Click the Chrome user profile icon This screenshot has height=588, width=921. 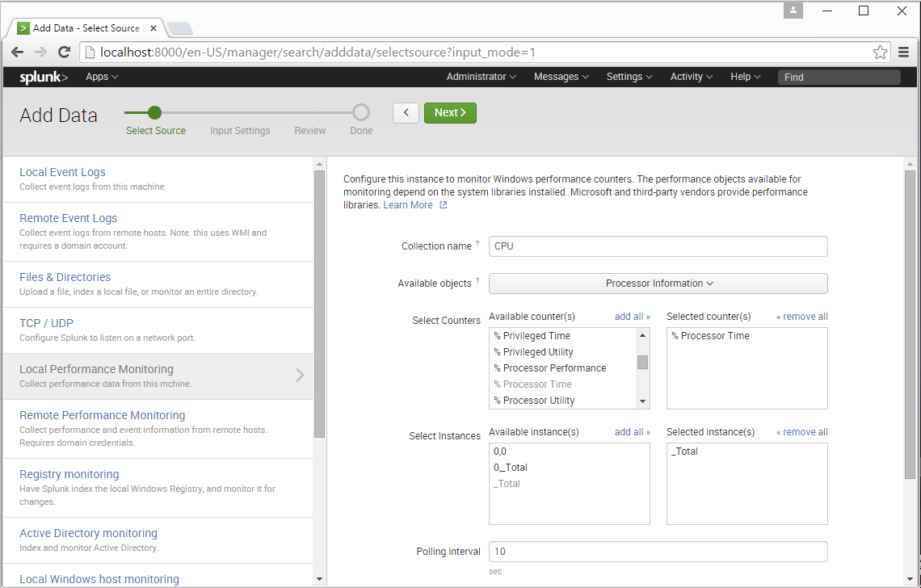(x=794, y=10)
